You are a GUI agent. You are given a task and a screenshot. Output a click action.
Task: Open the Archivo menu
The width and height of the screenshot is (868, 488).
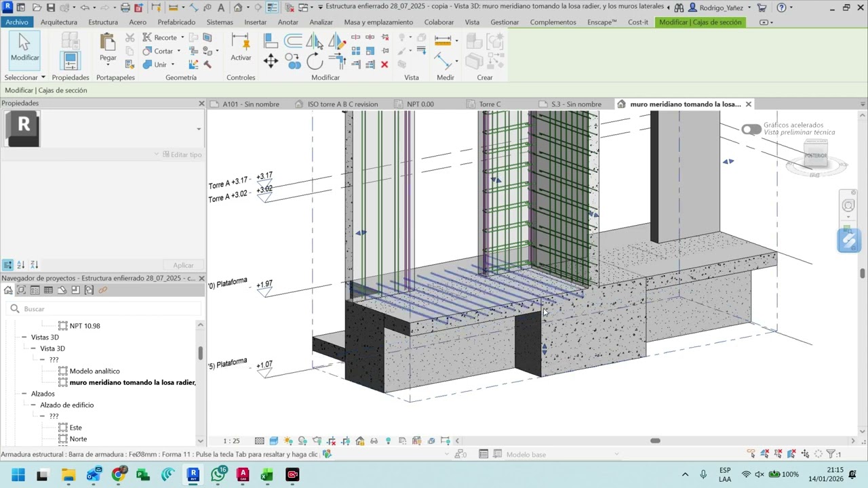pyautogui.click(x=17, y=22)
